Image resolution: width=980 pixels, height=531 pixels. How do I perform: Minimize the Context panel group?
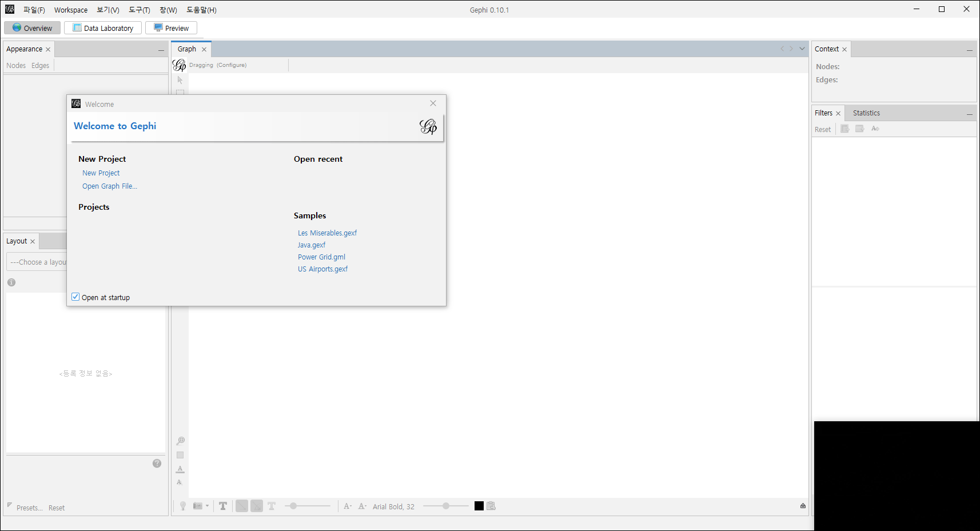pos(970,50)
